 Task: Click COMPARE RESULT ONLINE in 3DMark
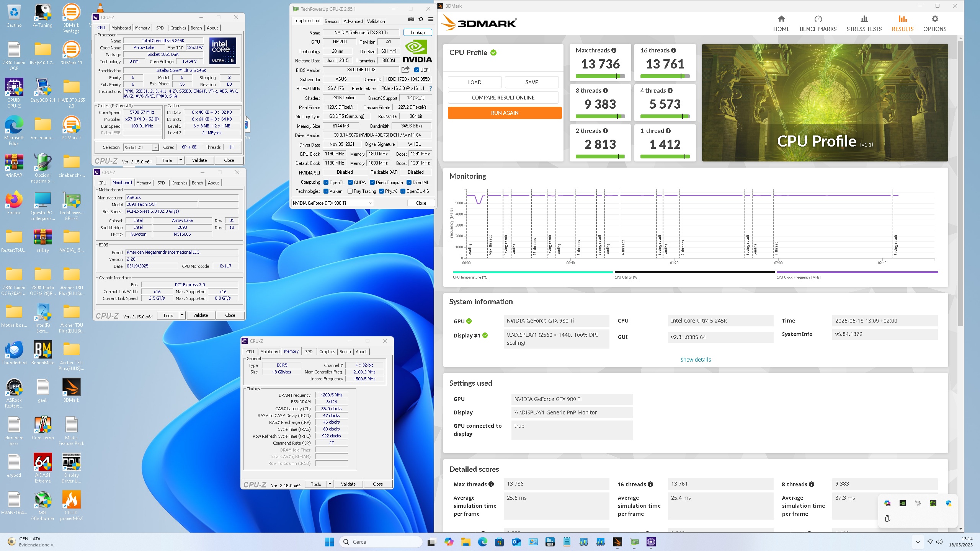(x=503, y=98)
